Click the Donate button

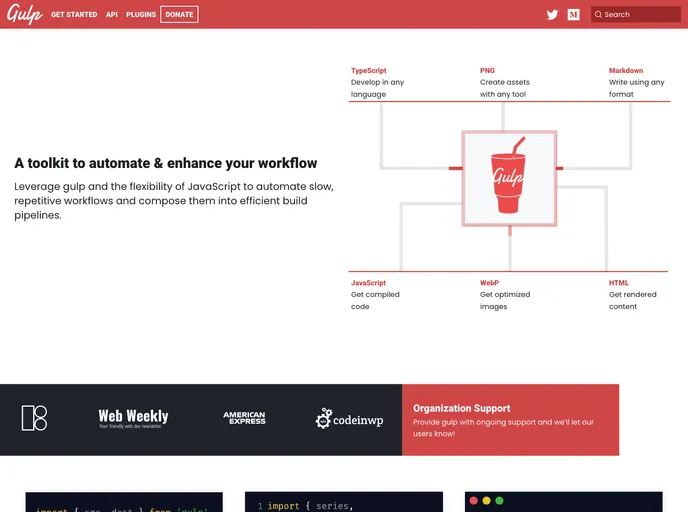point(179,14)
